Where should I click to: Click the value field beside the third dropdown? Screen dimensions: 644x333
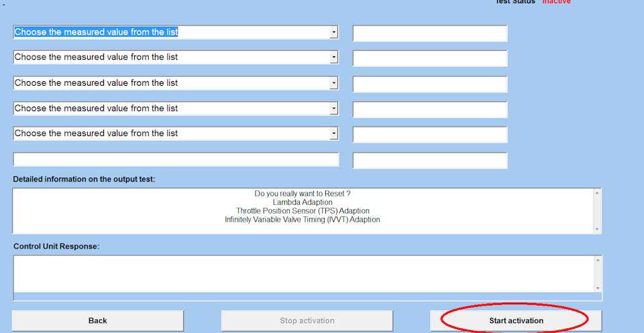430,84
